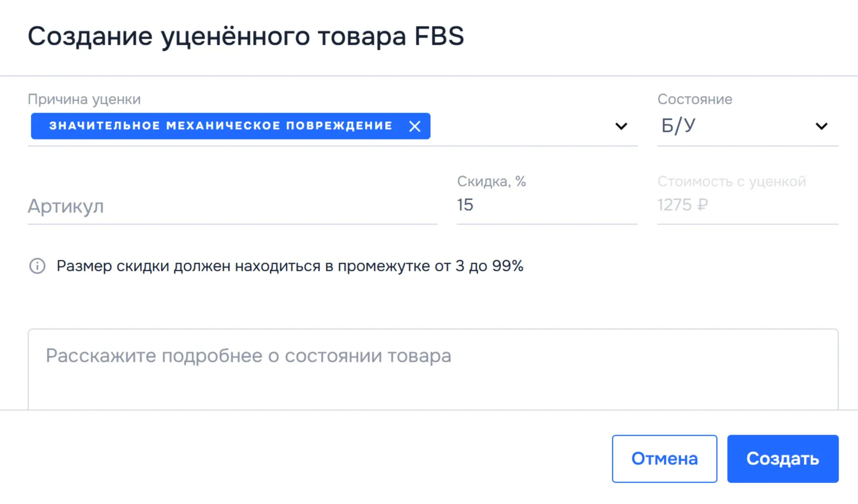Expand the Состояние dropdown chevron
The height and width of the screenshot is (504, 858).
pyautogui.click(x=822, y=126)
